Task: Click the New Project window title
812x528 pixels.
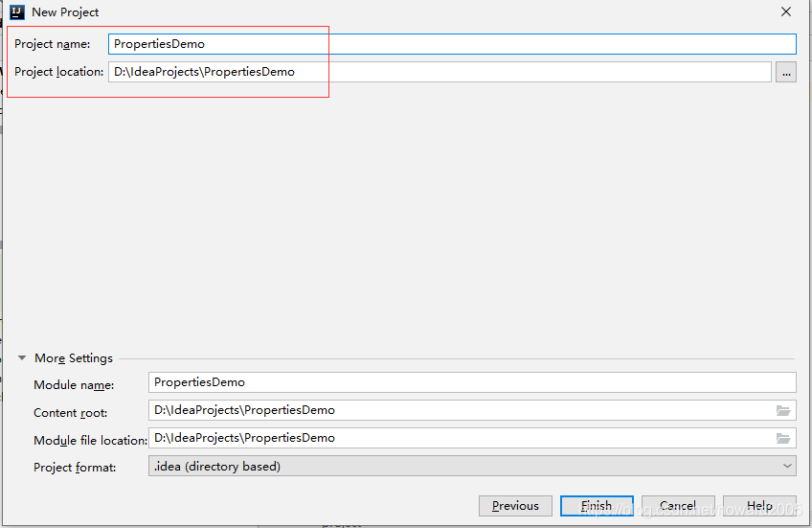Action: tap(65, 12)
